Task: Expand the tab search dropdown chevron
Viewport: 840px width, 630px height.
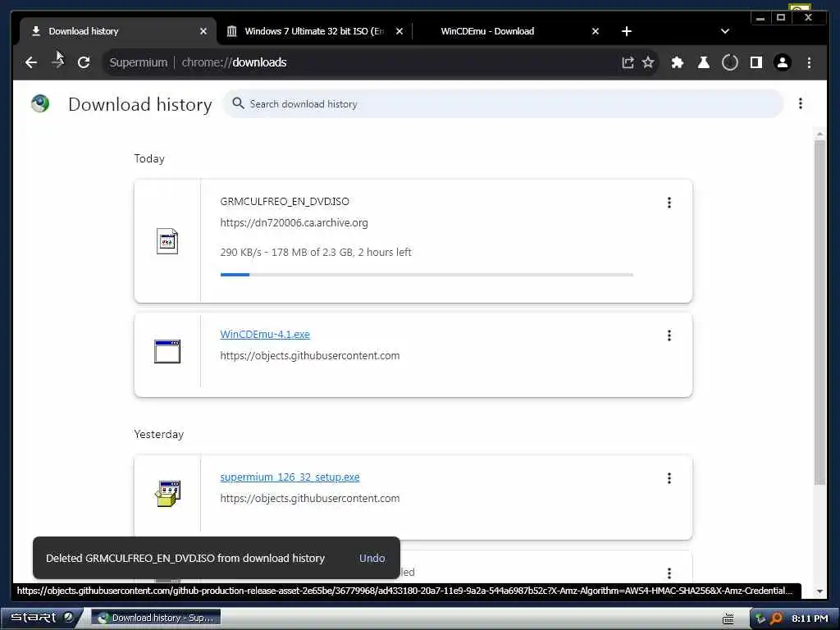Action: click(725, 31)
